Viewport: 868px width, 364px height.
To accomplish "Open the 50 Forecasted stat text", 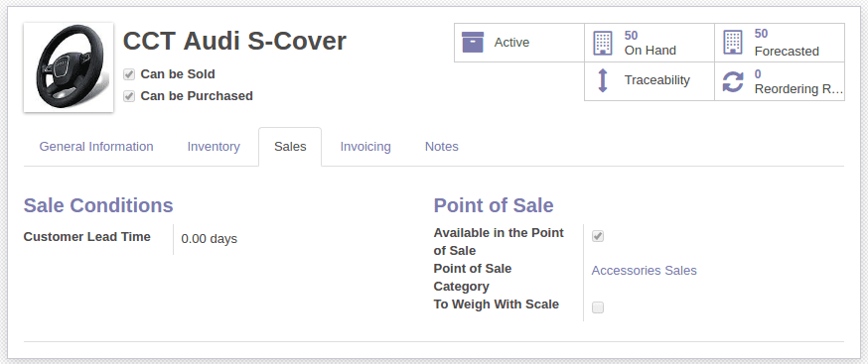I will 787,43.
